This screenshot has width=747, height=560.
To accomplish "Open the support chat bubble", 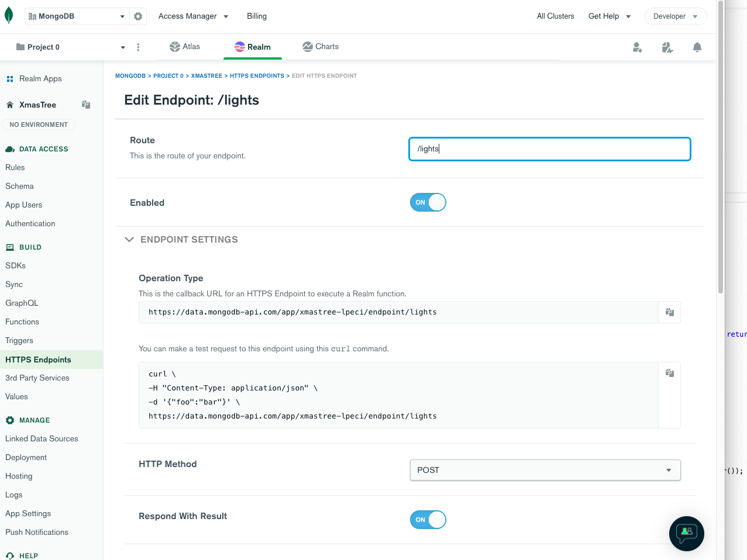I will click(x=687, y=534).
